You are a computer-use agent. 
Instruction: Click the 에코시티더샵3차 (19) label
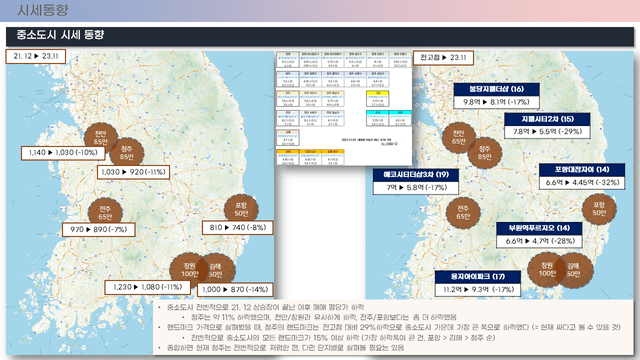point(416,175)
